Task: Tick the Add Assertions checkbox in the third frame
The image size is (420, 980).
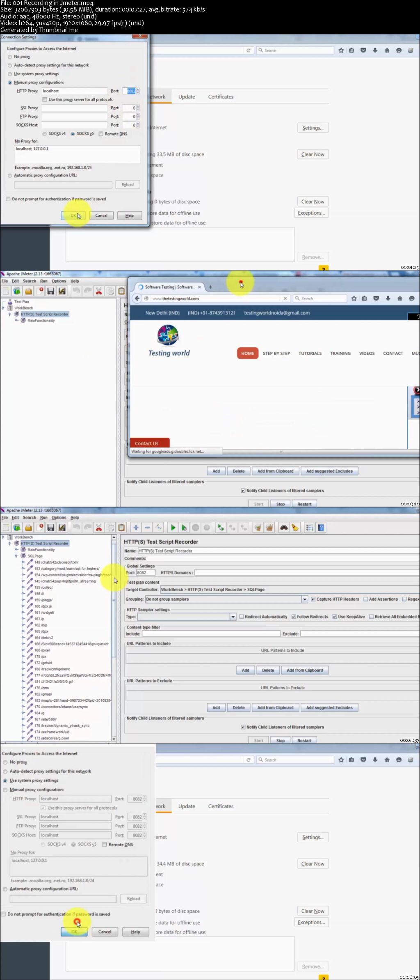Action: [366, 599]
